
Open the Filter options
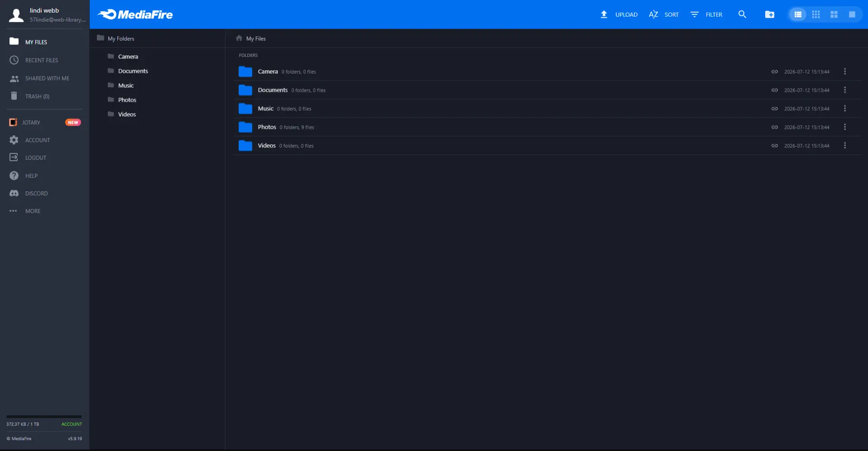coord(706,14)
